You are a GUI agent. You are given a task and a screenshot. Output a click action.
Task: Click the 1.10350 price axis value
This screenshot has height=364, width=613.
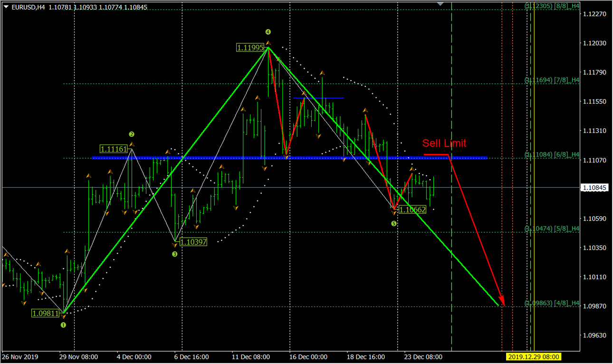[x=594, y=248]
